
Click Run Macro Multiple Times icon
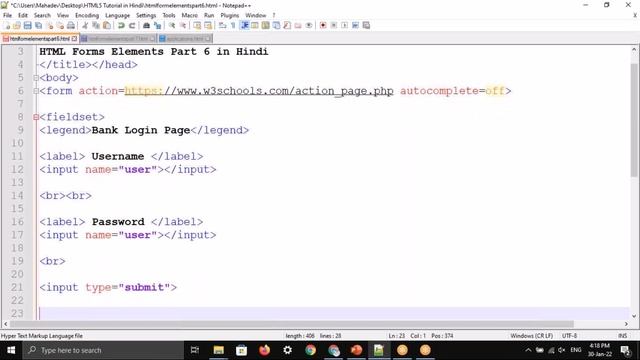click(355, 25)
